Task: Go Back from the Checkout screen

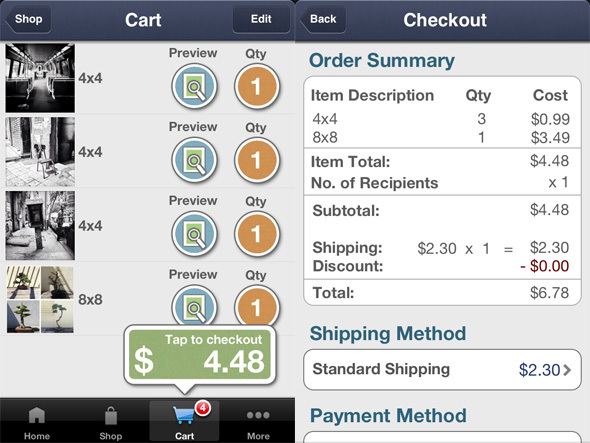Action: point(323,19)
